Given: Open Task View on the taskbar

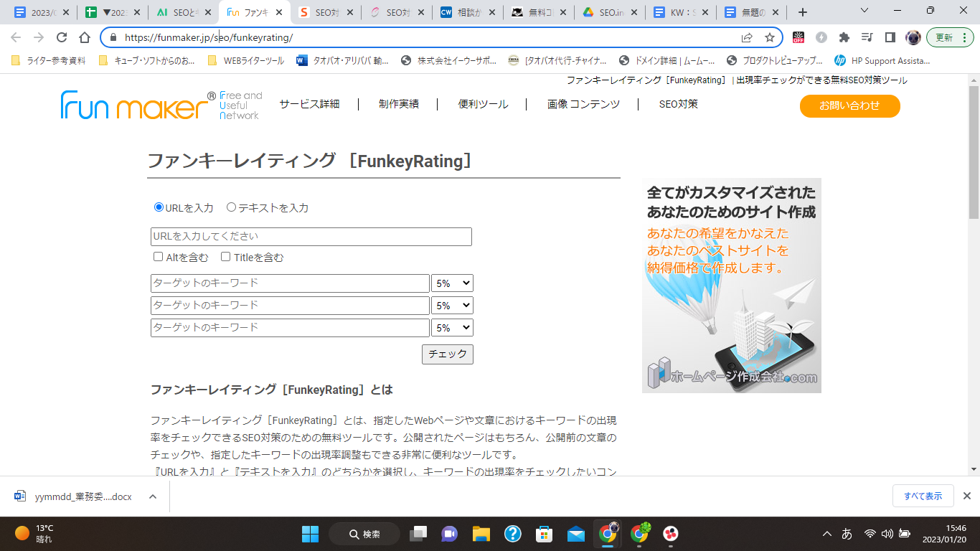Looking at the screenshot, I should click(x=418, y=534).
